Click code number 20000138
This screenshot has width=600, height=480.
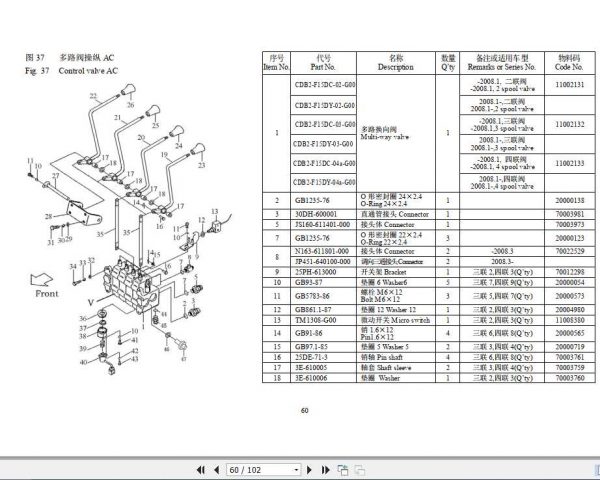[570, 200]
